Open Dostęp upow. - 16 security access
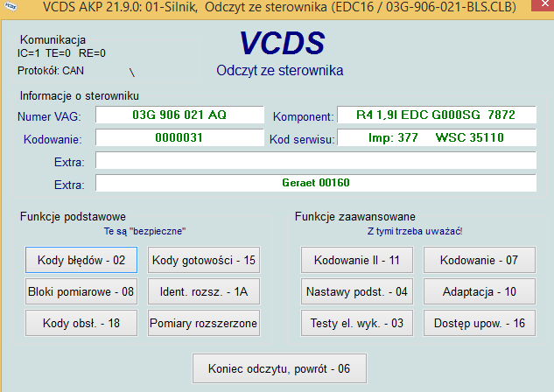The height and width of the screenshot is (392, 554). pos(480,323)
